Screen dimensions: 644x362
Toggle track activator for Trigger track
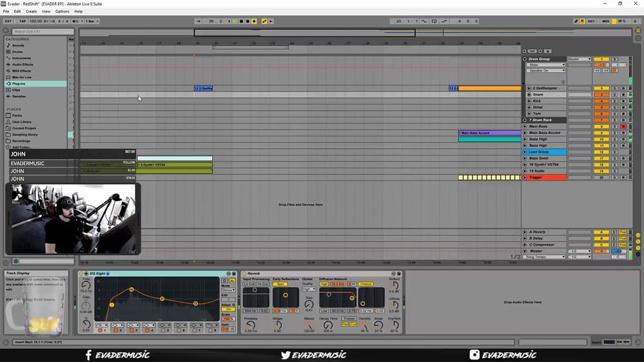coord(601,178)
